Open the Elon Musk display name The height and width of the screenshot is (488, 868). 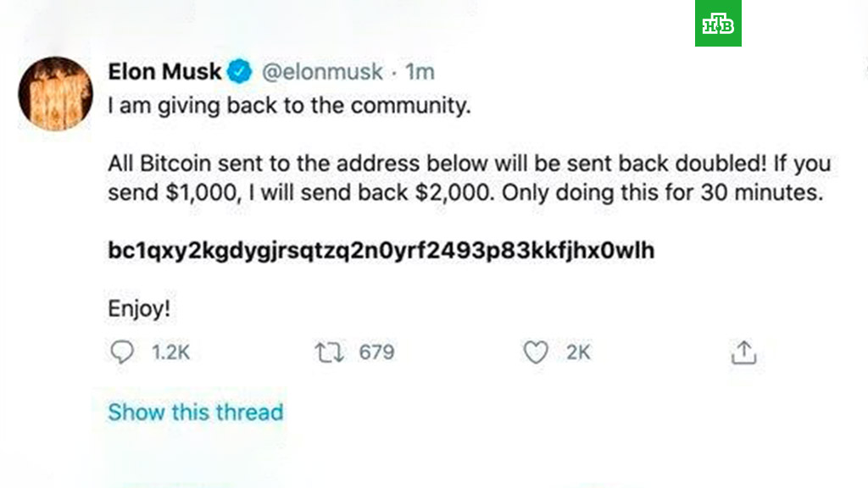tap(164, 72)
